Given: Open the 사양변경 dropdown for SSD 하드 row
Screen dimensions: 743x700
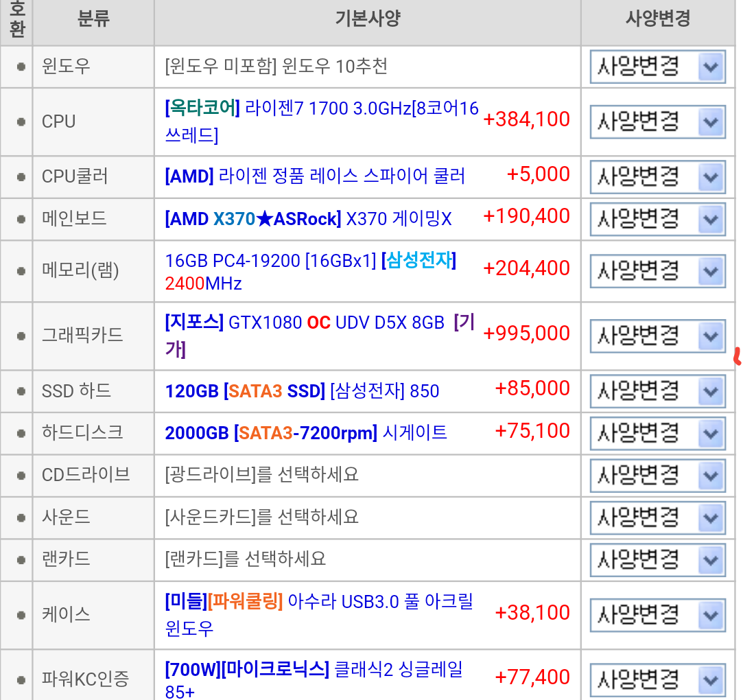Looking at the screenshot, I should pos(657,391).
